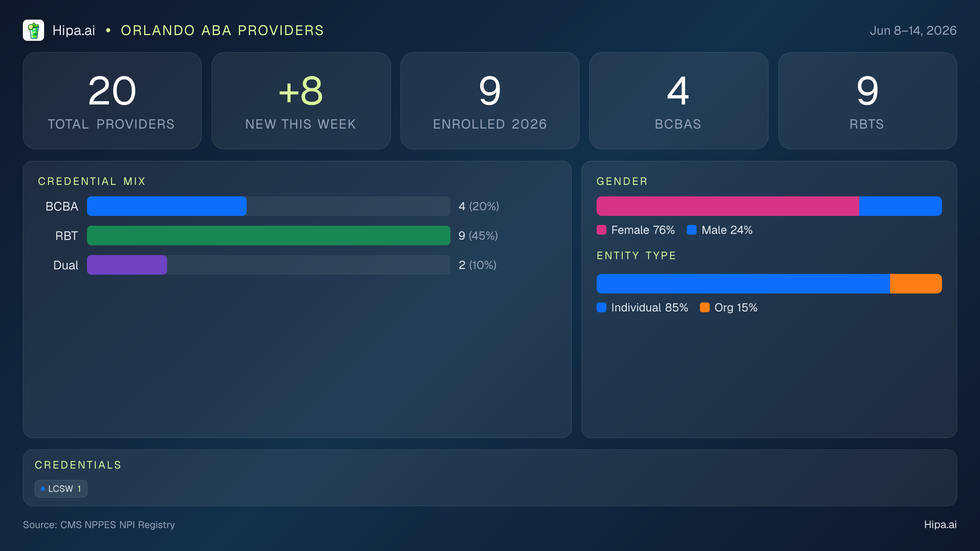Click the blue Individual segment of entity bar
Image resolution: width=980 pixels, height=551 pixels.
(x=743, y=284)
